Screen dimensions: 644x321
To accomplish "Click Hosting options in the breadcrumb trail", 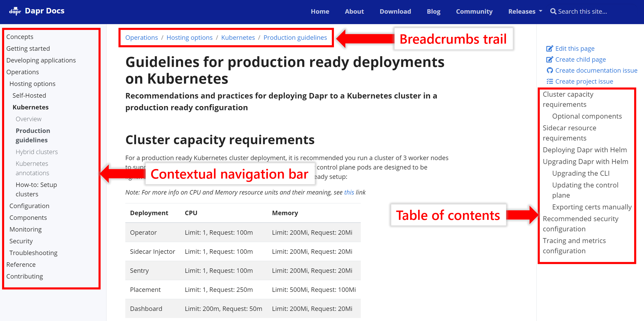I will (189, 38).
